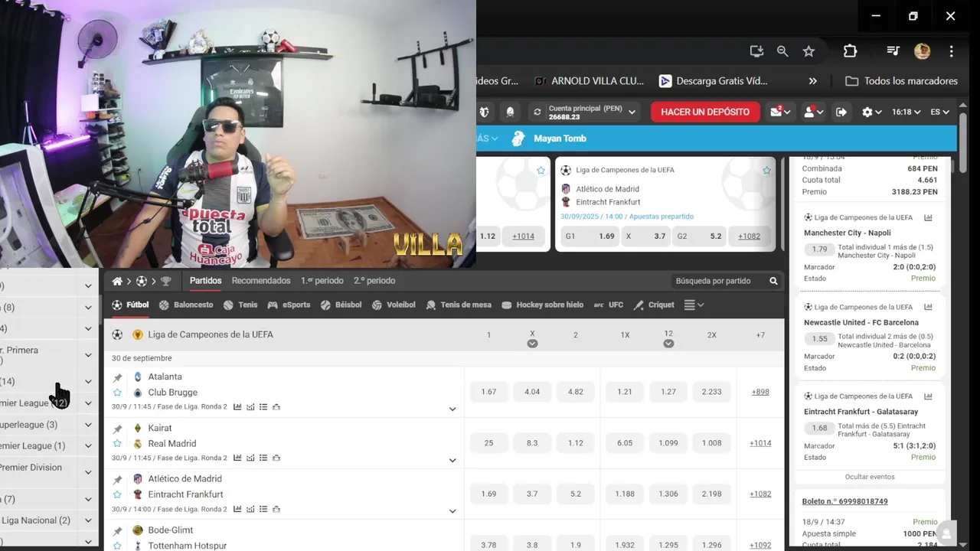Open statistics chart icon for Kairat match
Screen dimensions: 980x551
pos(237,458)
